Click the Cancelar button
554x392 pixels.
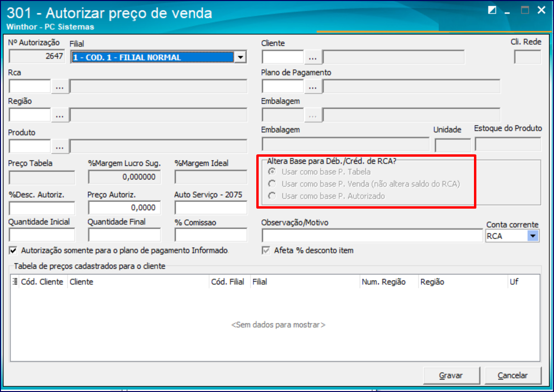coord(513,375)
